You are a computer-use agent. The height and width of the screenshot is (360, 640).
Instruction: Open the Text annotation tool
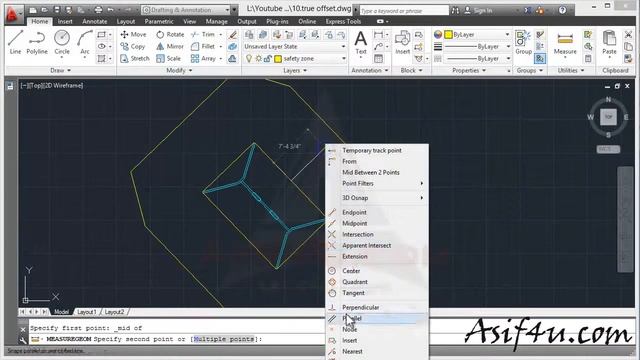pos(361,43)
